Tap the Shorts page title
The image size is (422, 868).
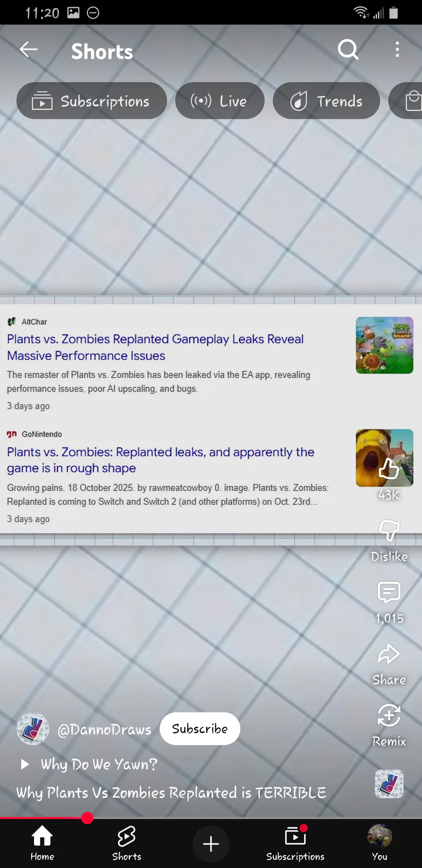pos(102,51)
